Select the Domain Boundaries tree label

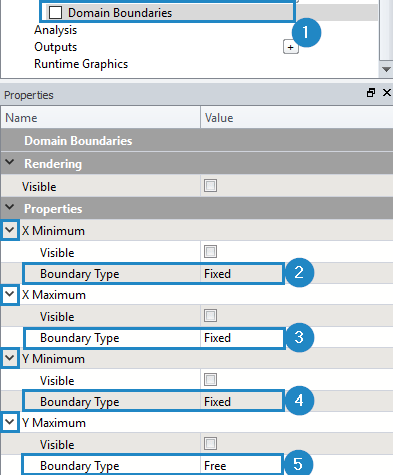(x=120, y=13)
